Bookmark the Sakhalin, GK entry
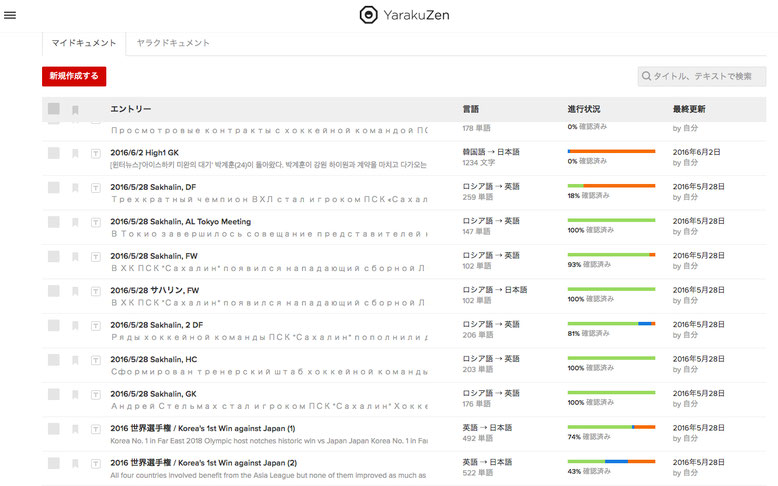Screen dimensions: 778x486 click(75, 395)
